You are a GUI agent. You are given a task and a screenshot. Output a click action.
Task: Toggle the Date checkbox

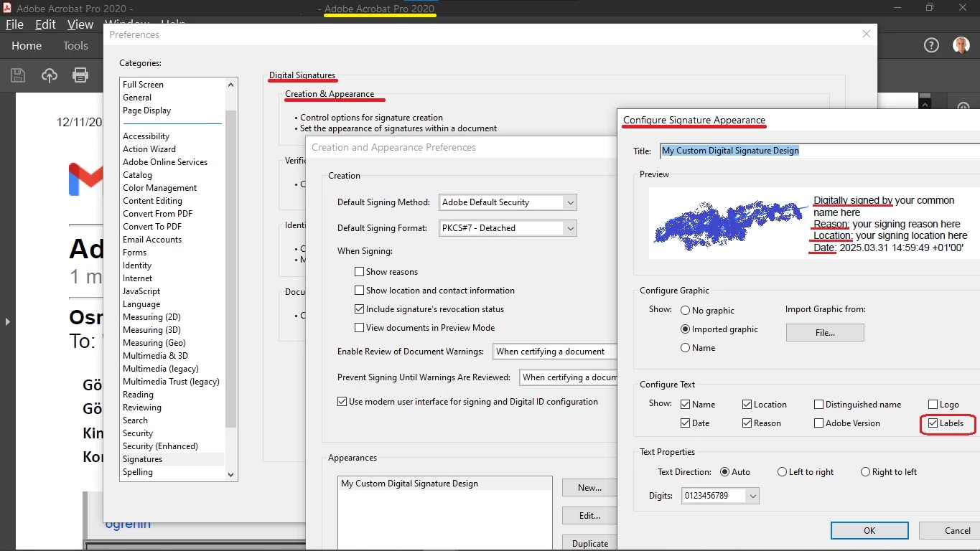tap(685, 423)
